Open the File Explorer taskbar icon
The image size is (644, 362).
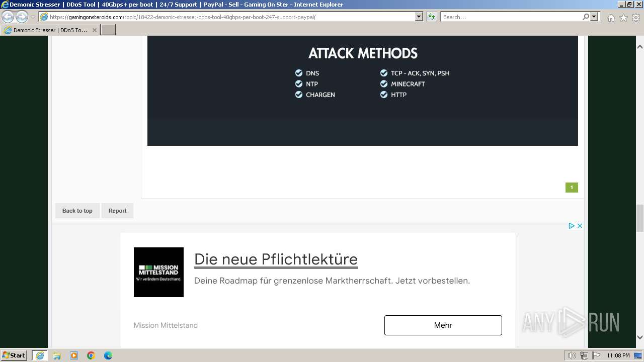coord(57,355)
